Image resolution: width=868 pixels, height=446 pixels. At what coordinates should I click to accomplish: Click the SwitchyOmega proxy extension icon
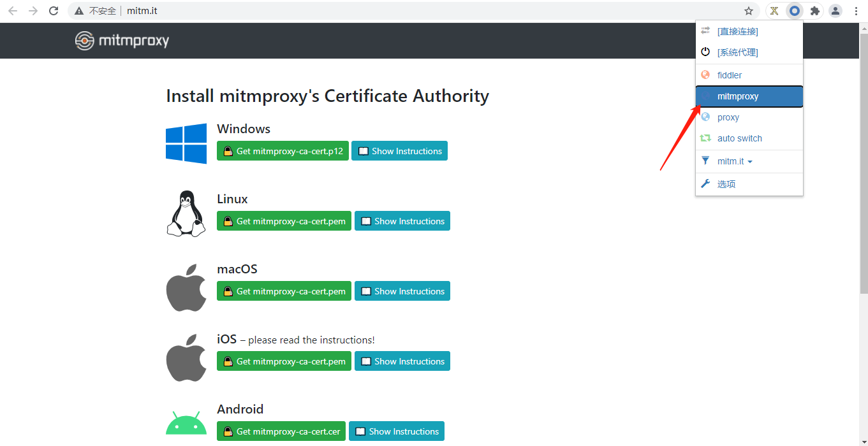click(x=794, y=11)
